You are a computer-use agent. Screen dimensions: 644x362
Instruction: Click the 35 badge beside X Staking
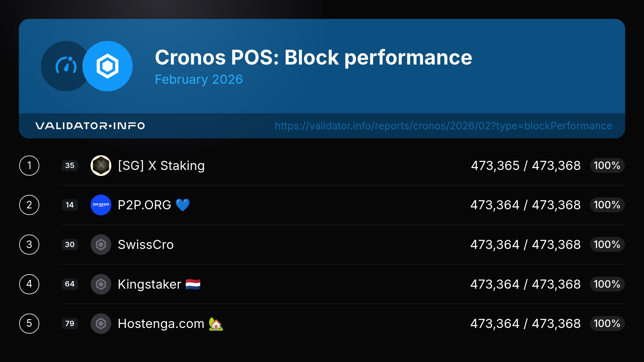coord(70,166)
